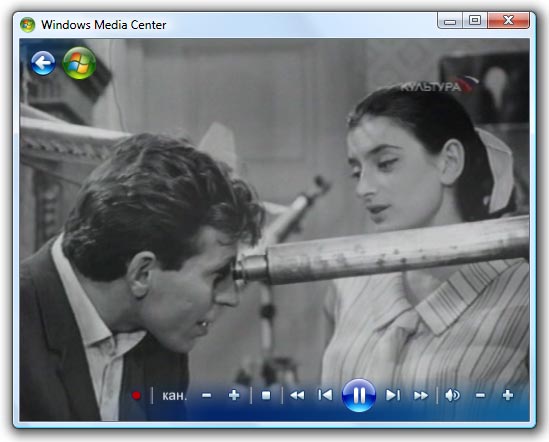Screen dimensions: 549x442
Task: Stop playback with the square button
Action: tap(266, 395)
